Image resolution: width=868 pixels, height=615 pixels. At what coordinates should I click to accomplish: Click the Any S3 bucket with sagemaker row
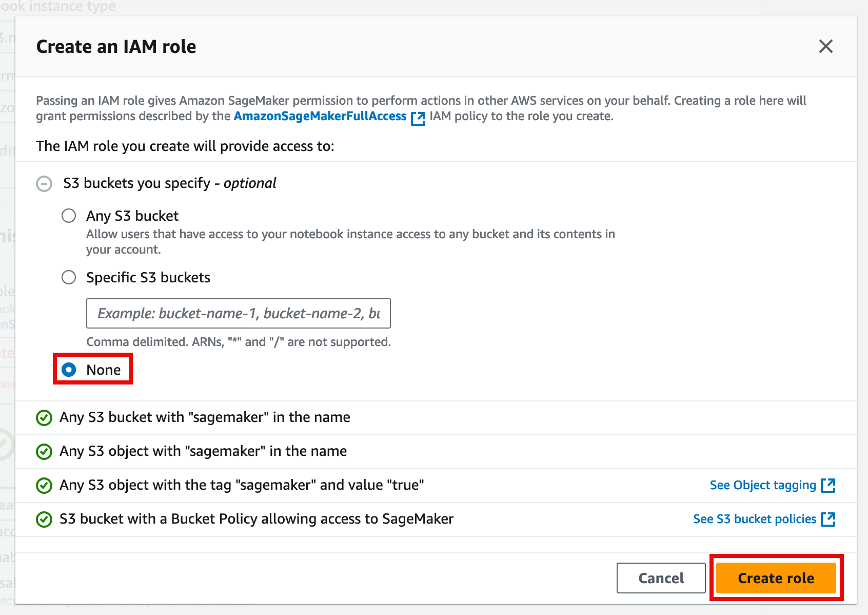(205, 417)
